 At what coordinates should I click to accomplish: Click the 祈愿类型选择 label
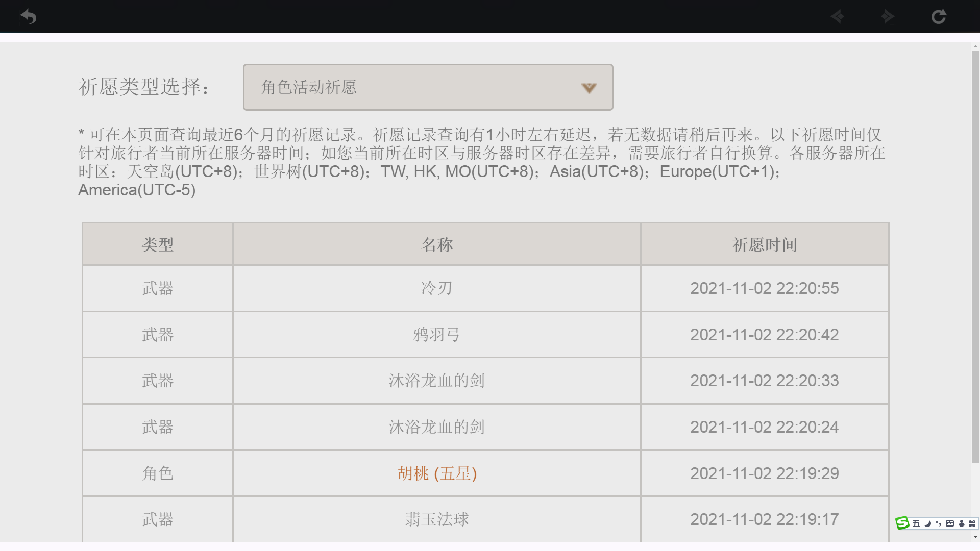click(x=144, y=87)
